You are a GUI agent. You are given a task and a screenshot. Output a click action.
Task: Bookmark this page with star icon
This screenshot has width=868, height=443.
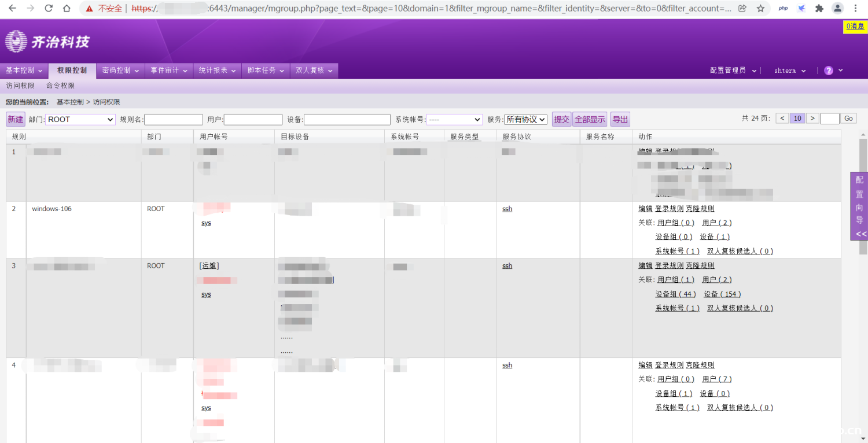760,9
